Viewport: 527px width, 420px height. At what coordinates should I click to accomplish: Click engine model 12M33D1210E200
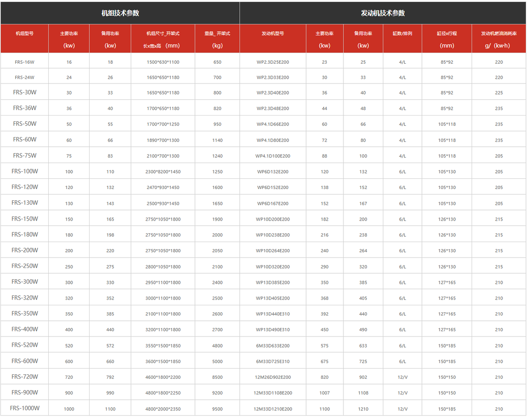click(x=273, y=409)
